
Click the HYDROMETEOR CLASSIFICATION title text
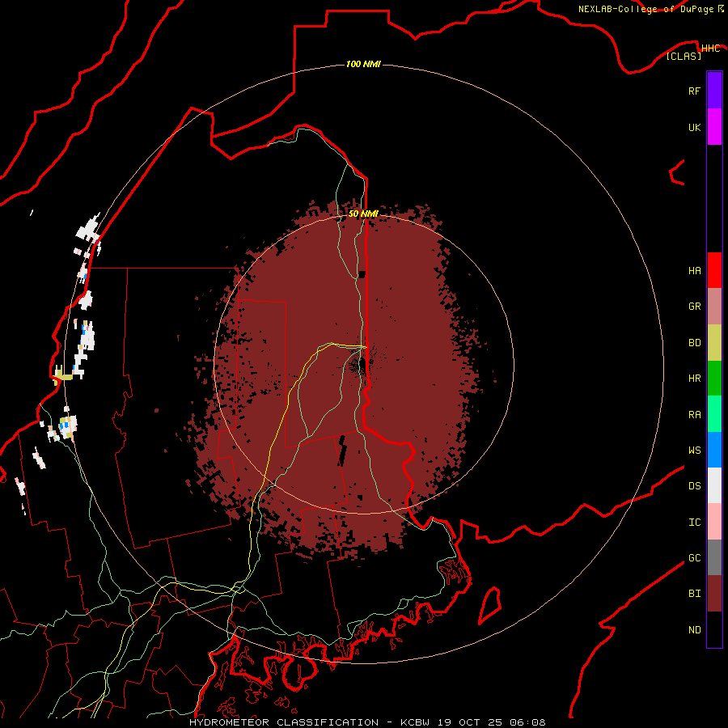pos(284,722)
